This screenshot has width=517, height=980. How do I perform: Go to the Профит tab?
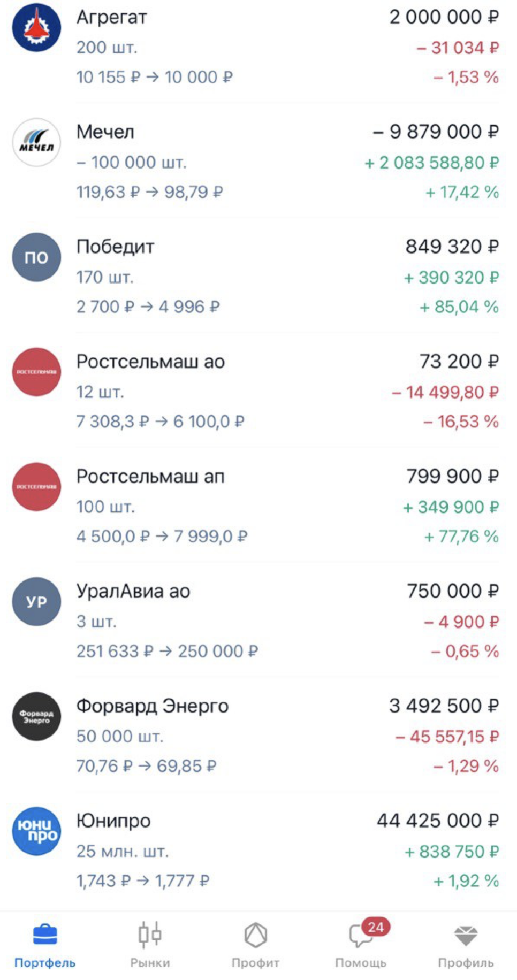point(255,945)
